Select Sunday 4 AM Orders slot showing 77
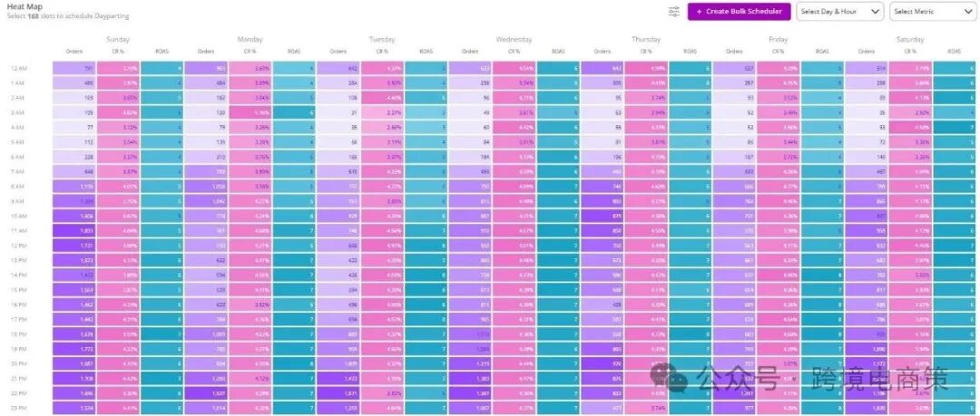The height and width of the screenshot is (416, 980). tap(74, 128)
